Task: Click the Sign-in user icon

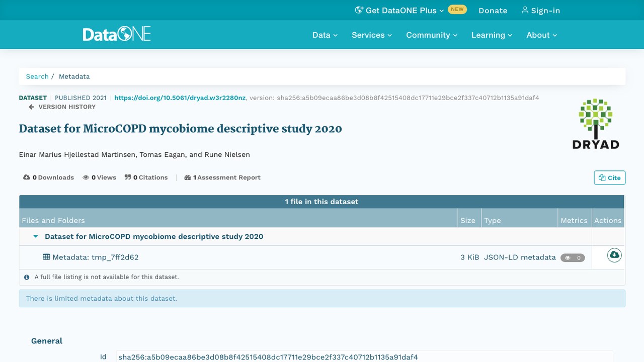Action: (525, 10)
